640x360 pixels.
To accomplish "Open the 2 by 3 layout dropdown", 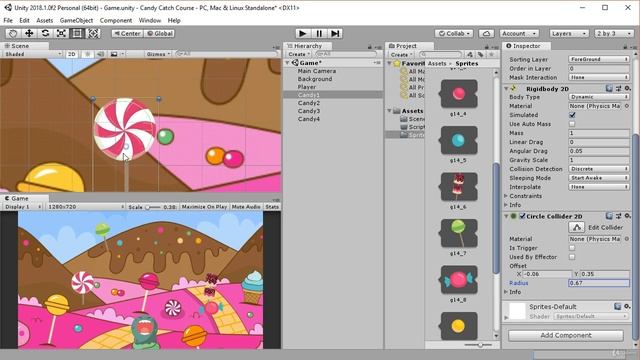I will [613, 33].
